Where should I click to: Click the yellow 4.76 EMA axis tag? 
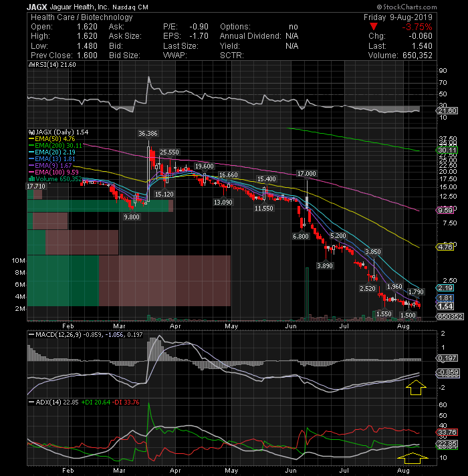(x=445, y=247)
